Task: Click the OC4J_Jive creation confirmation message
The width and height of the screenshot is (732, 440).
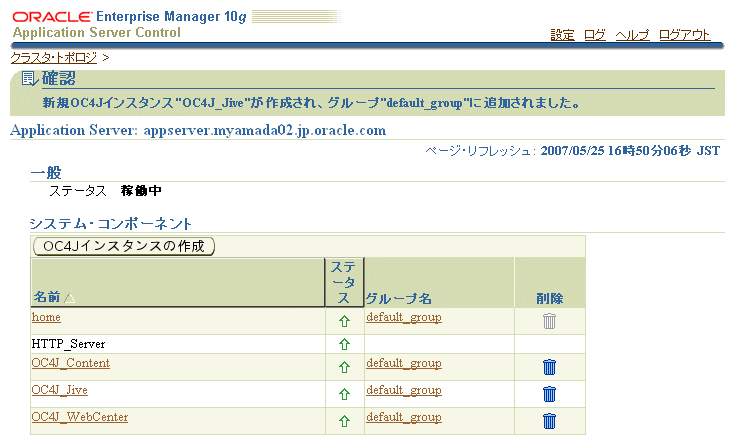Action: pyautogui.click(x=311, y=103)
